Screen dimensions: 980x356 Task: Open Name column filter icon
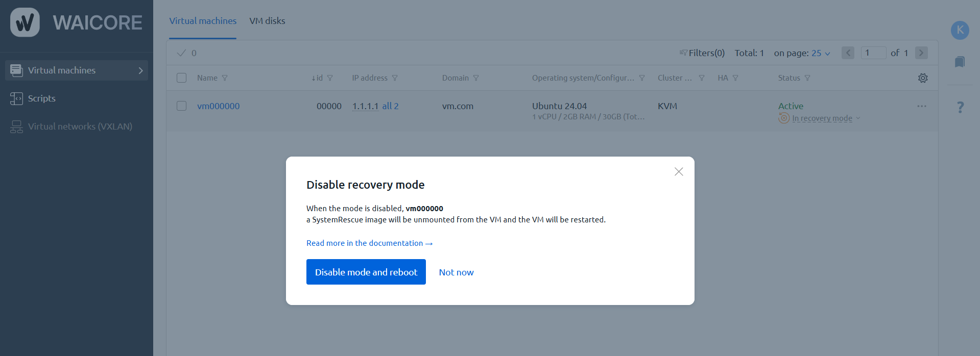tap(225, 78)
